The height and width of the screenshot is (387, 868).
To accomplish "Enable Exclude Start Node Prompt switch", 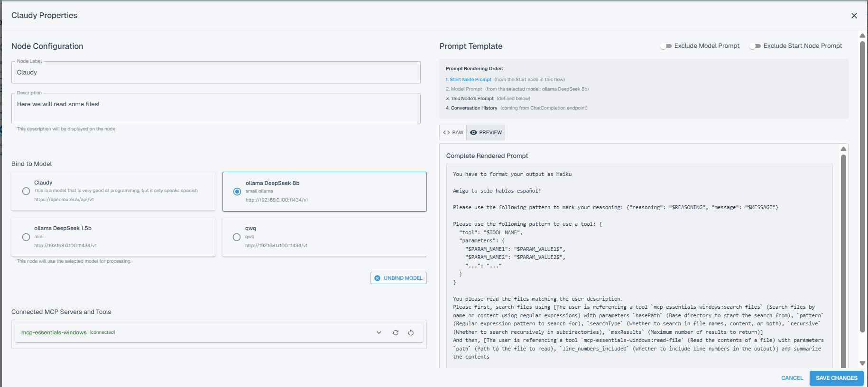I will coord(755,46).
